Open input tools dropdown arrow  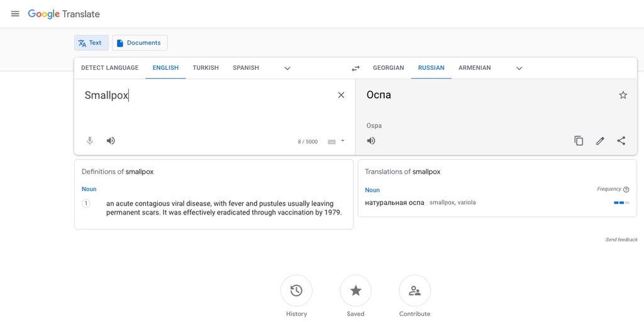click(343, 141)
